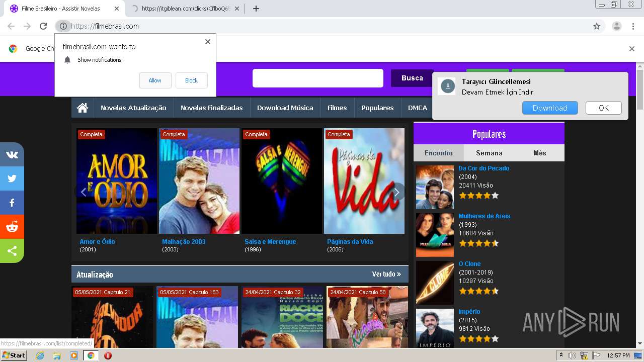Image resolution: width=644 pixels, height=362 pixels.
Task: Open new tab with plus icon
Action: [x=256, y=9]
